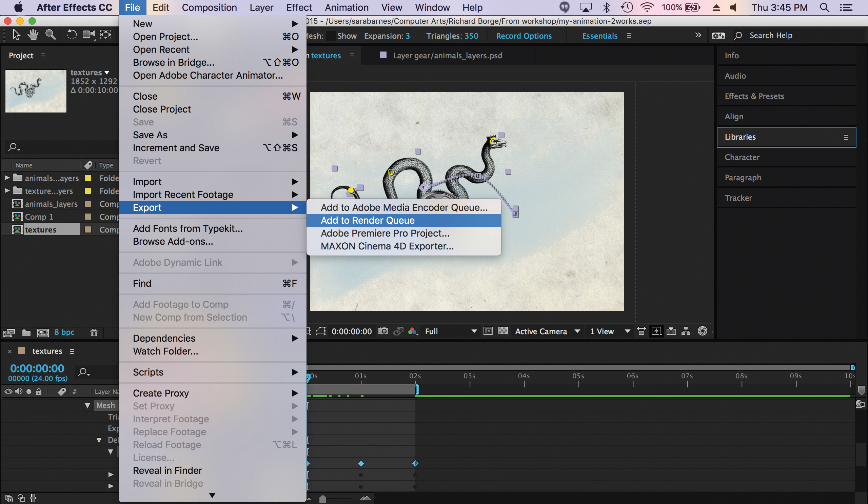
Task: Open the Composition menu
Action: [x=209, y=7]
